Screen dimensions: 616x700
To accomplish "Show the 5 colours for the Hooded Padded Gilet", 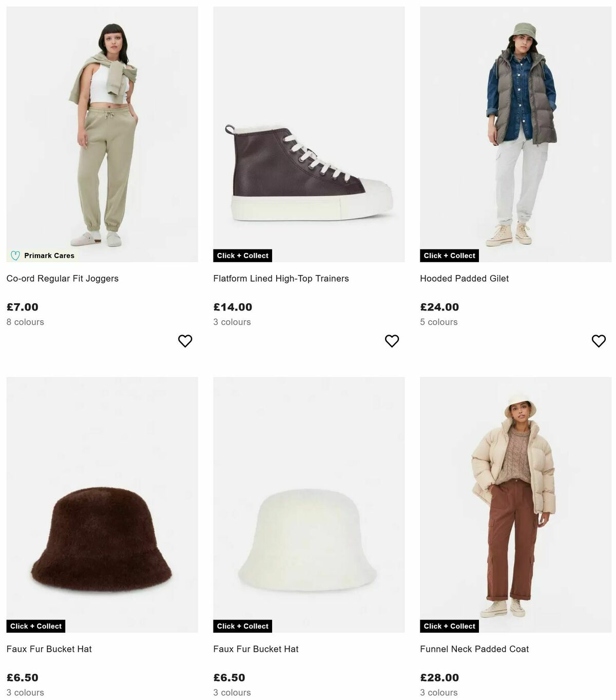I will tap(439, 322).
